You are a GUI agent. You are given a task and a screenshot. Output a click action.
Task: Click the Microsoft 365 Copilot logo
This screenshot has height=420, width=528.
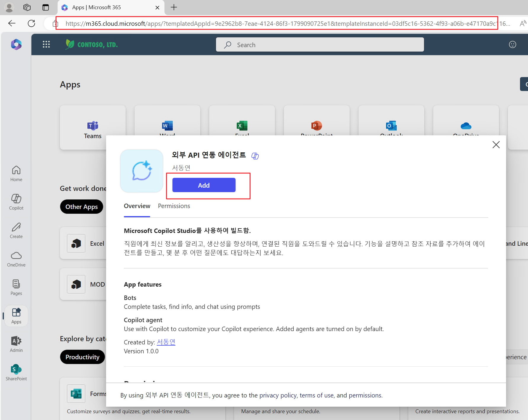click(x=16, y=44)
